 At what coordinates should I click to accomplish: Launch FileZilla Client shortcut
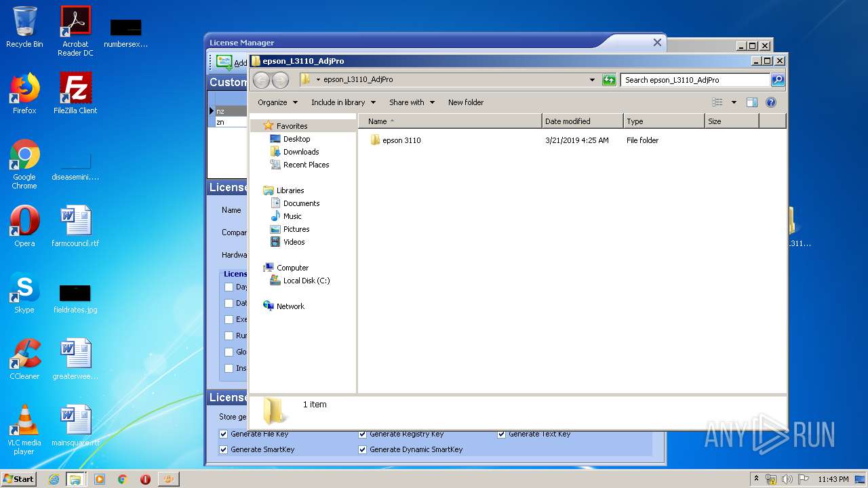click(75, 94)
